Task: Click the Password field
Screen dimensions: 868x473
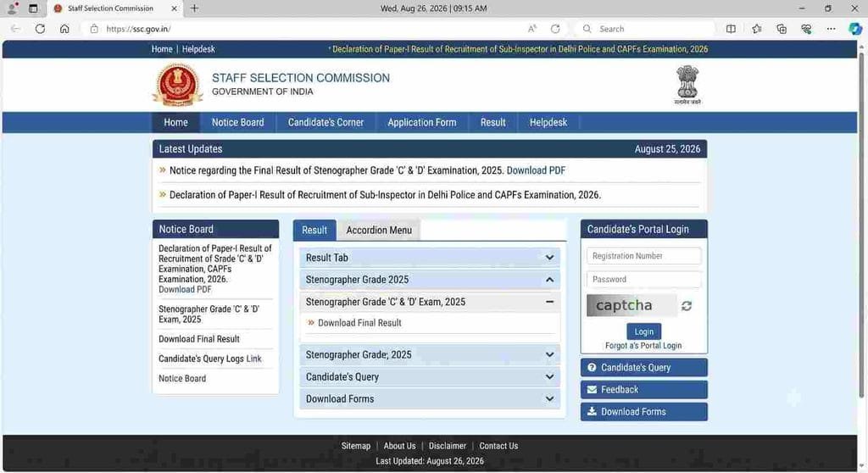Action: (644, 279)
